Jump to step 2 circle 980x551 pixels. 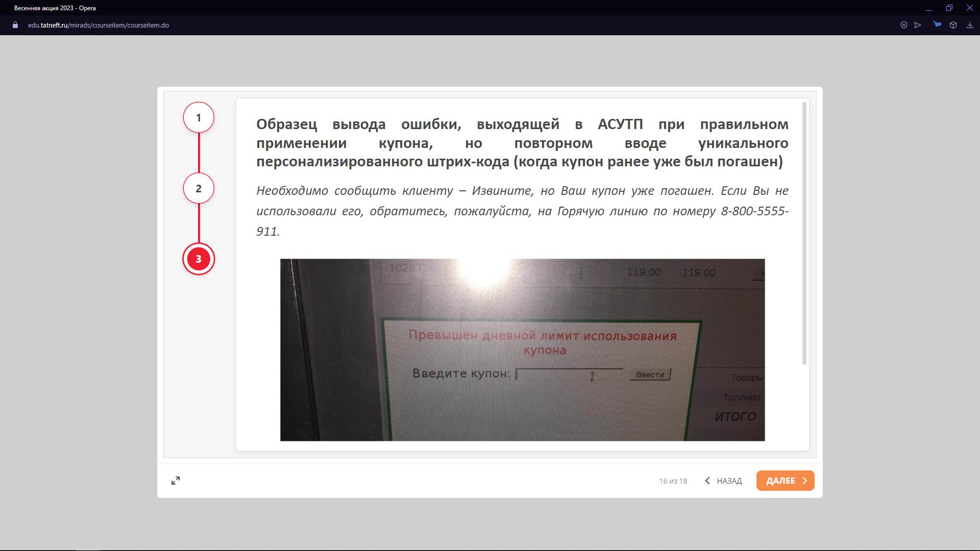coord(199,188)
